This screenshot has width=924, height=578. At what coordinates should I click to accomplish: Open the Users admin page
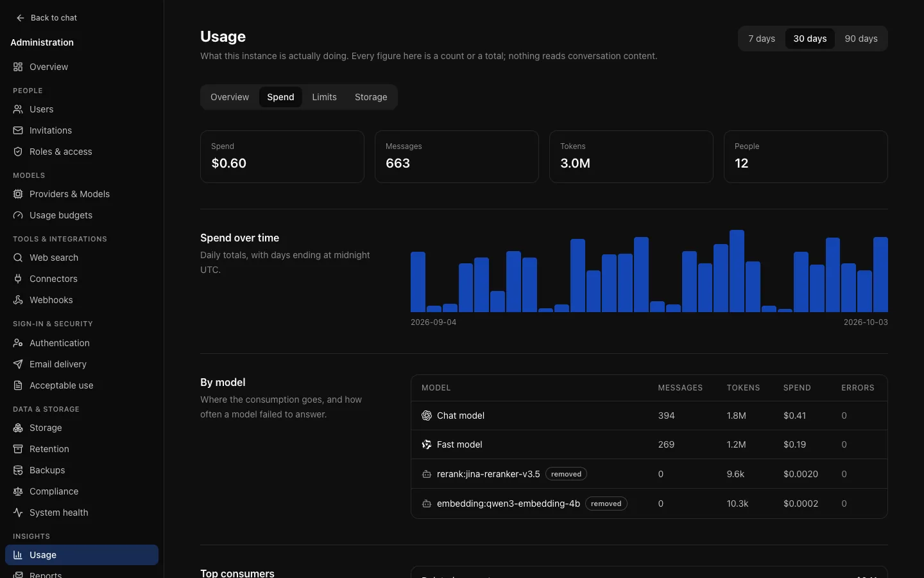[x=81, y=109]
